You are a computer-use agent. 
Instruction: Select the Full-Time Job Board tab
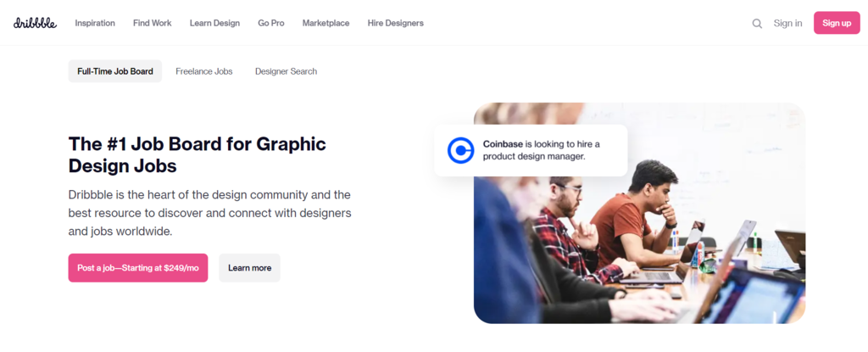[115, 71]
